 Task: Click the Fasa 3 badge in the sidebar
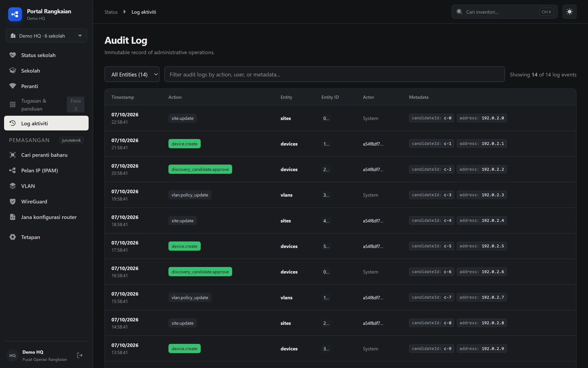point(76,105)
